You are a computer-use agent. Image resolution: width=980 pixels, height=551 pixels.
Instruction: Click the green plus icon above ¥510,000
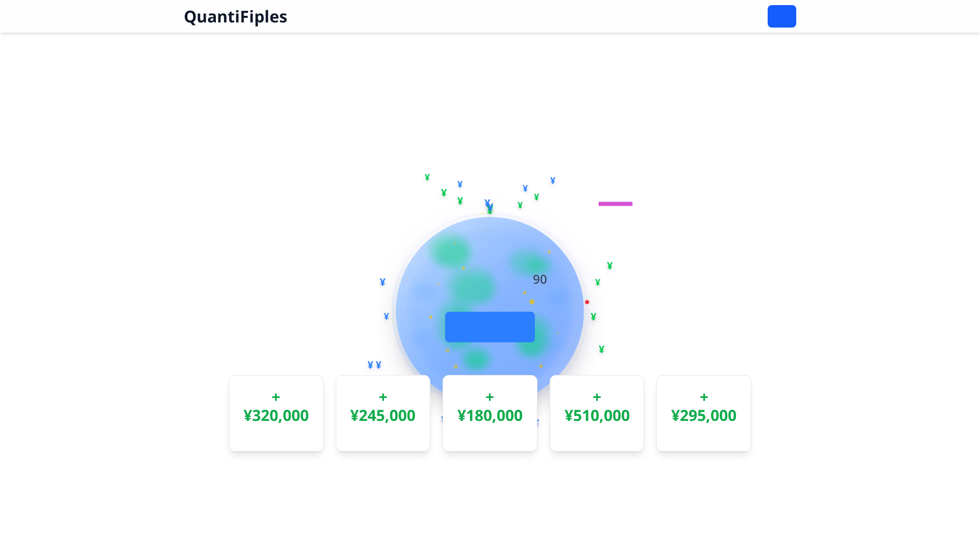coord(597,397)
